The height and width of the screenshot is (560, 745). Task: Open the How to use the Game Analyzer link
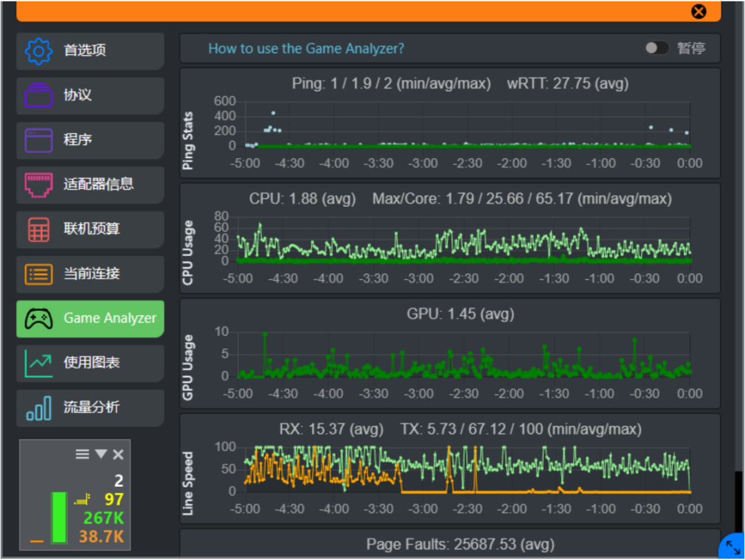[x=306, y=48]
